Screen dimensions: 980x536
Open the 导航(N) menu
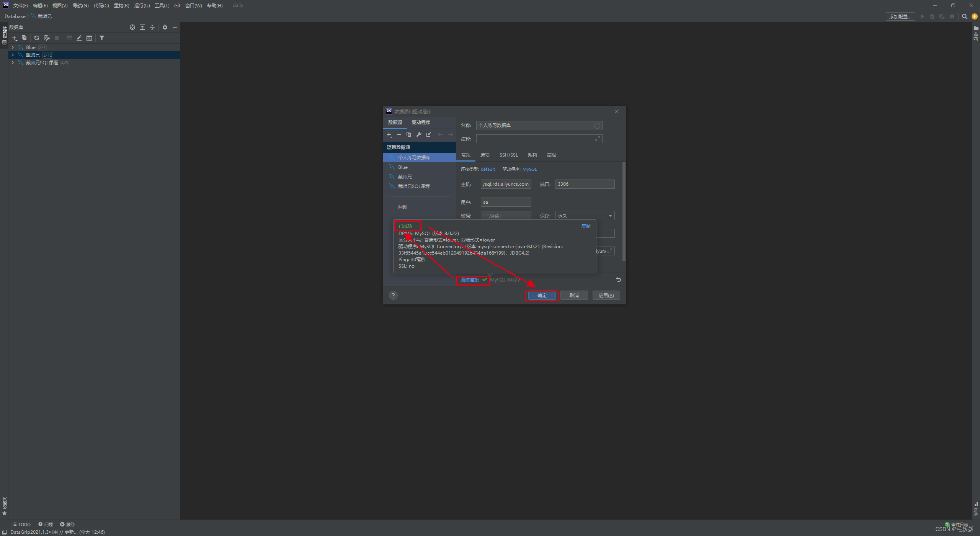click(80, 5)
